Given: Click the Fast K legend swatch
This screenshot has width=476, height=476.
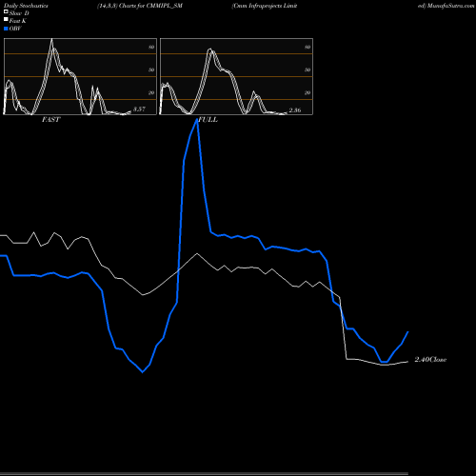Looking at the screenshot, I should point(6,19).
